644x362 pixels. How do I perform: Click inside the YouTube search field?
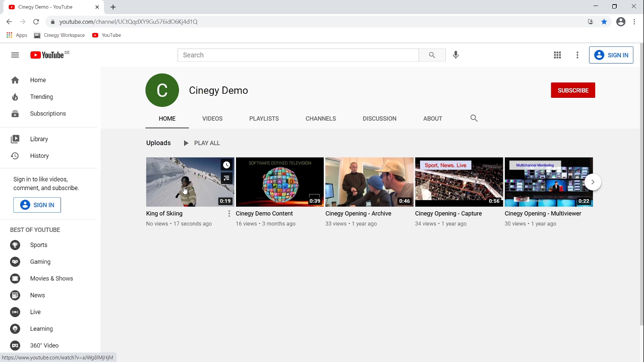[x=298, y=55]
